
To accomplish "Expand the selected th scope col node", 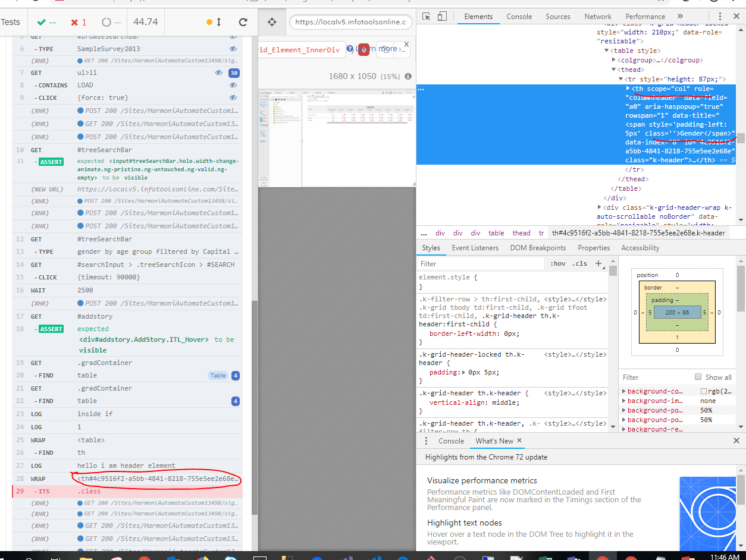I will click(628, 89).
